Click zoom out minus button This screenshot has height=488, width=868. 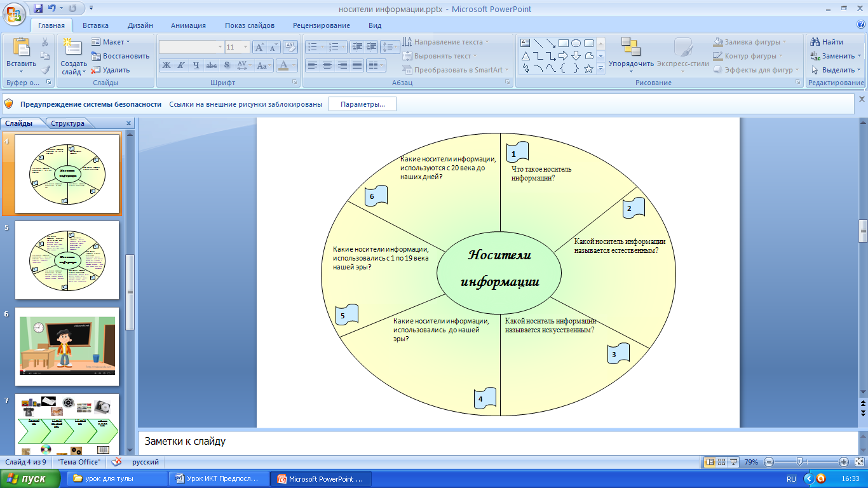[769, 462]
